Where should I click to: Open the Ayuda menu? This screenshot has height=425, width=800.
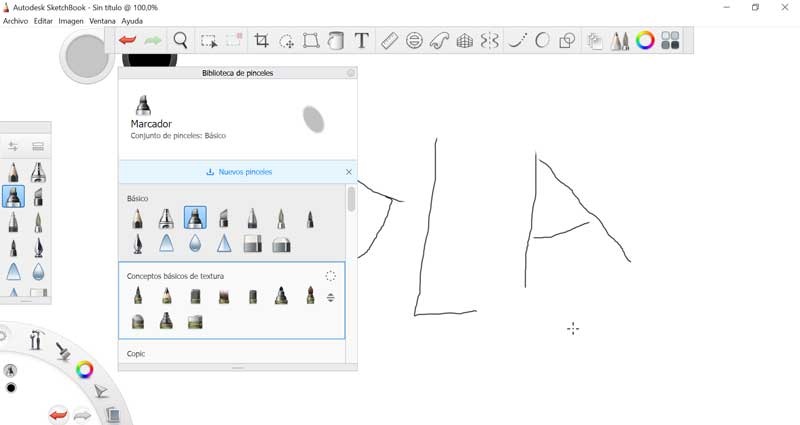[x=132, y=21]
